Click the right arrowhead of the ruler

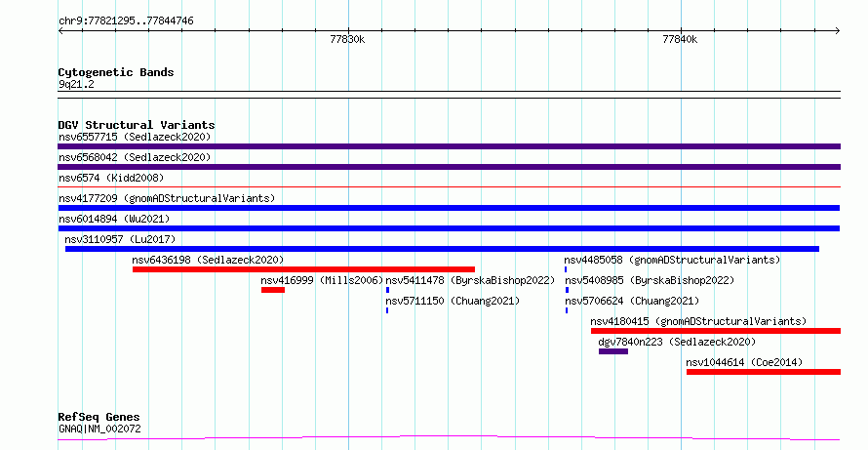click(837, 31)
